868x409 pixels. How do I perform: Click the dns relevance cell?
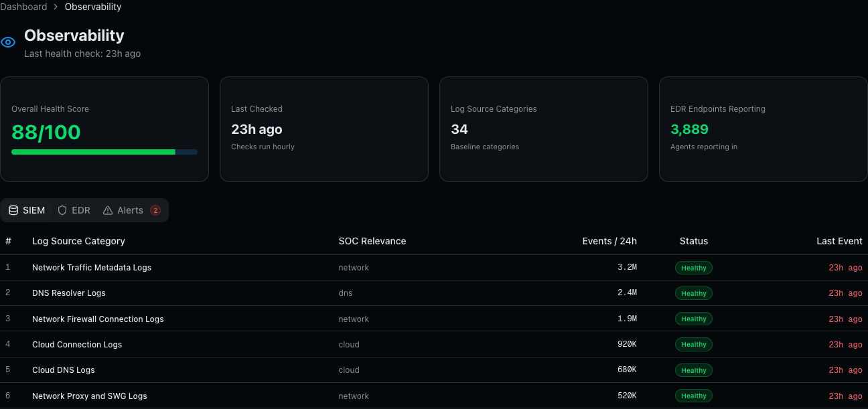tap(346, 293)
